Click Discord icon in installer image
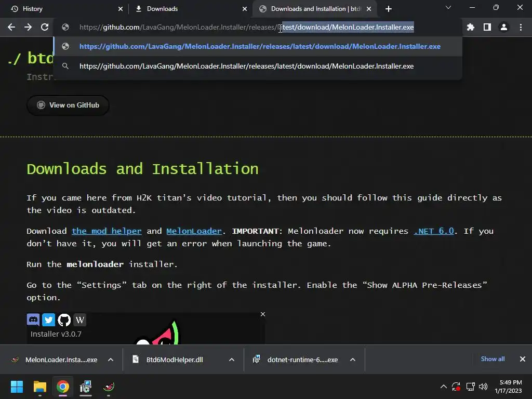532x399 pixels. tap(33, 320)
